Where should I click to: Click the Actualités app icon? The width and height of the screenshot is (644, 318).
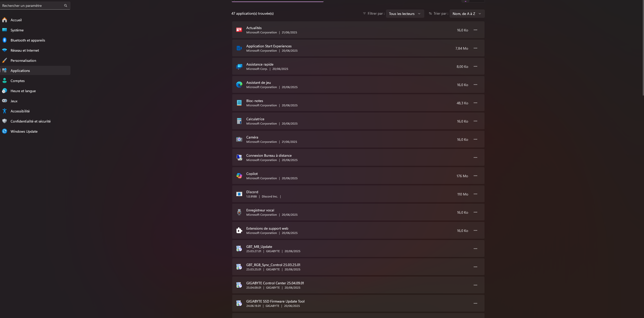point(239,30)
